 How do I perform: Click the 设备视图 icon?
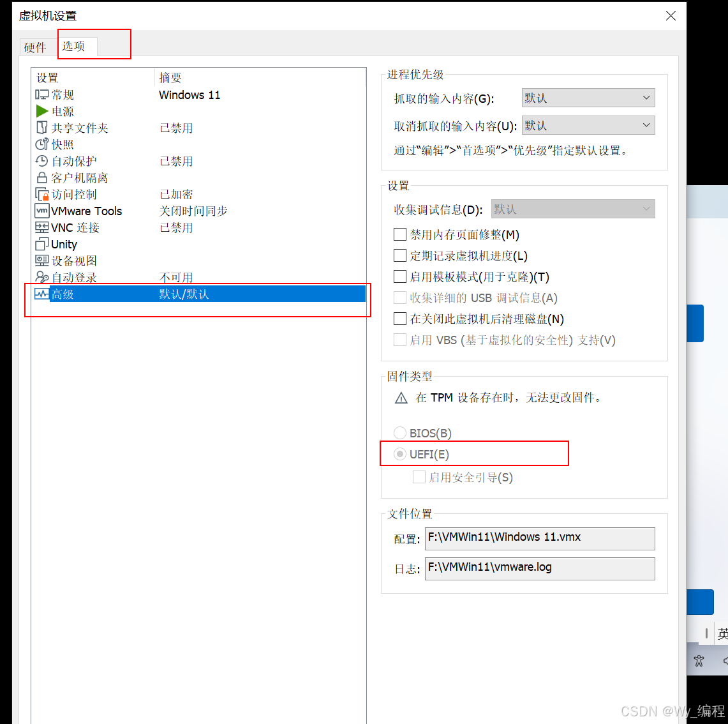pyautogui.click(x=41, y=260)
